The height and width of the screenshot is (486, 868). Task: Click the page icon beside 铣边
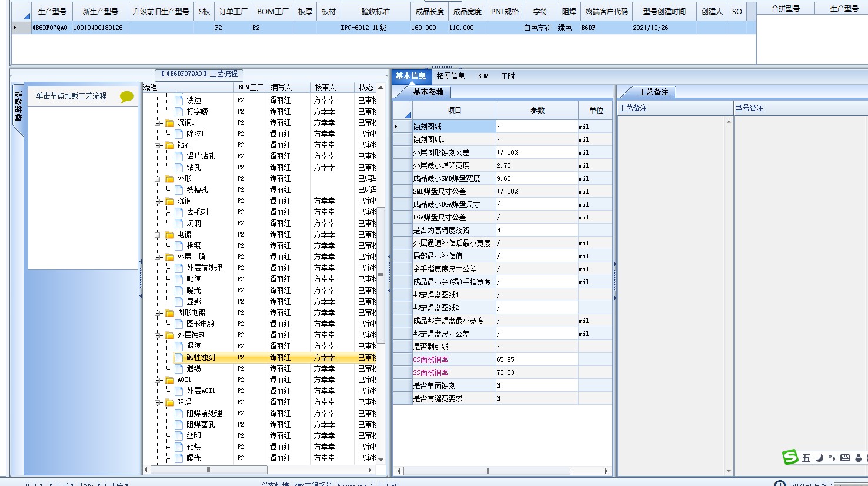pyautogui.click(x=179, y=101)
